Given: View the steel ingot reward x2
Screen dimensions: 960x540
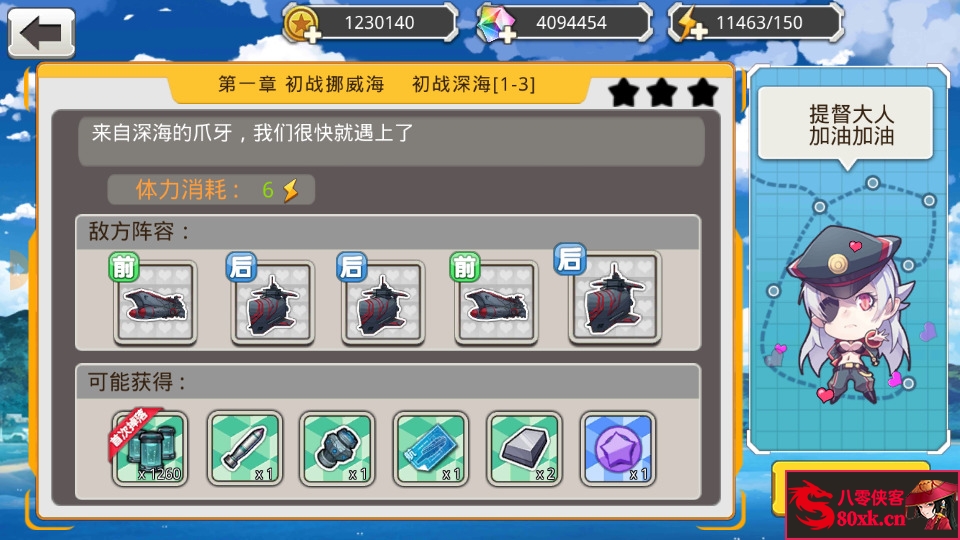Looking at the screenshot, I should pos(524,449).
